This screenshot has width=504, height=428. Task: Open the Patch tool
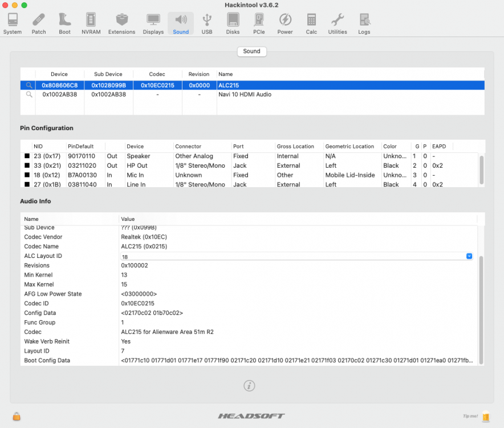point(39,23)
